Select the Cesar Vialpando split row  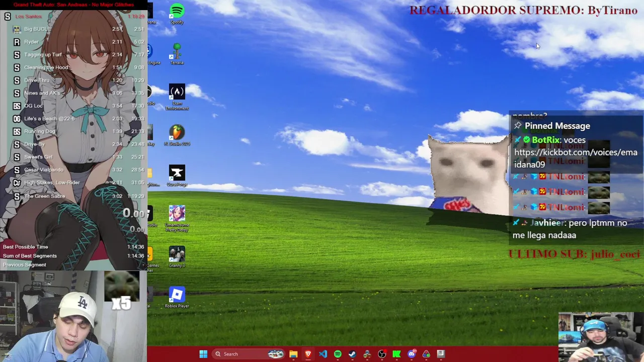click(73, 170)
